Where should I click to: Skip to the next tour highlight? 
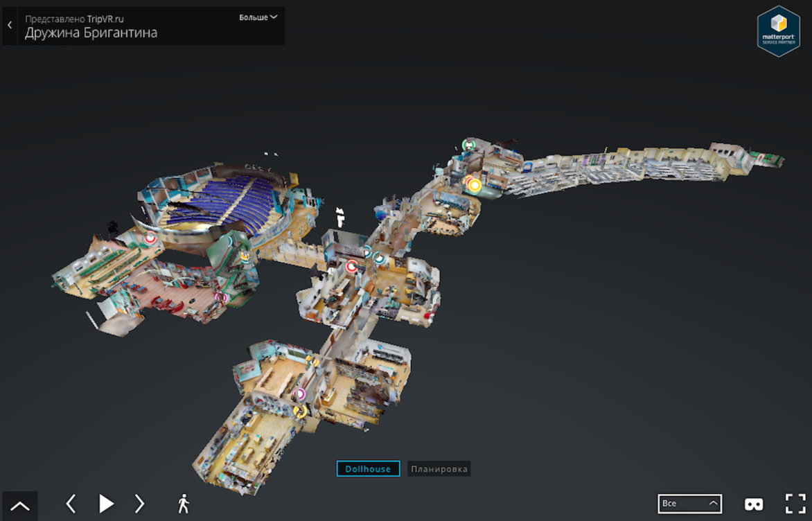click(x=139, y=504)
